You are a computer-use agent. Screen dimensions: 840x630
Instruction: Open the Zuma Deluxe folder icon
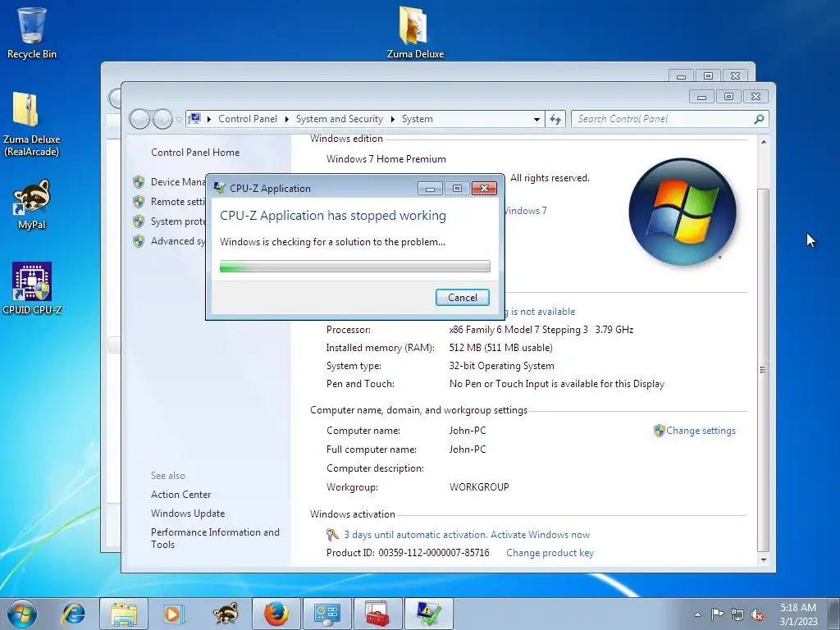tap(415, 32)
